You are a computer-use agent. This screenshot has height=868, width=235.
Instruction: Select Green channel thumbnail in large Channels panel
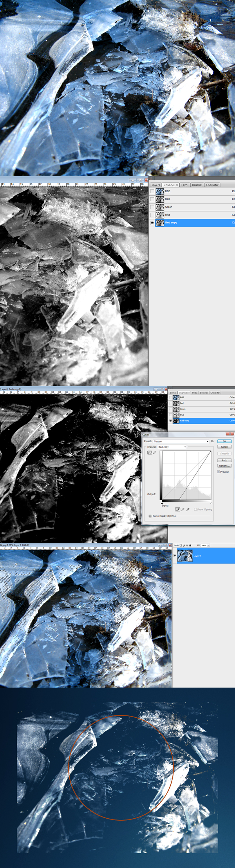click(160, 207)
